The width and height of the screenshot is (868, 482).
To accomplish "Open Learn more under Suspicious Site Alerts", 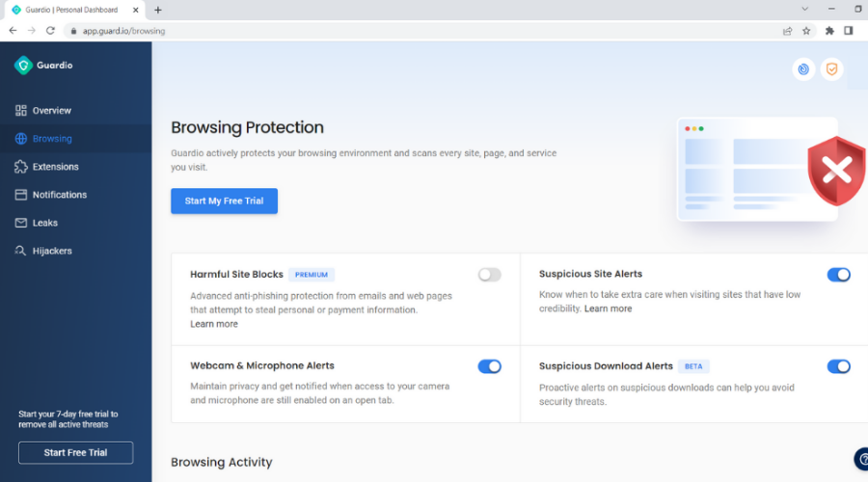I will coord(608,308).
